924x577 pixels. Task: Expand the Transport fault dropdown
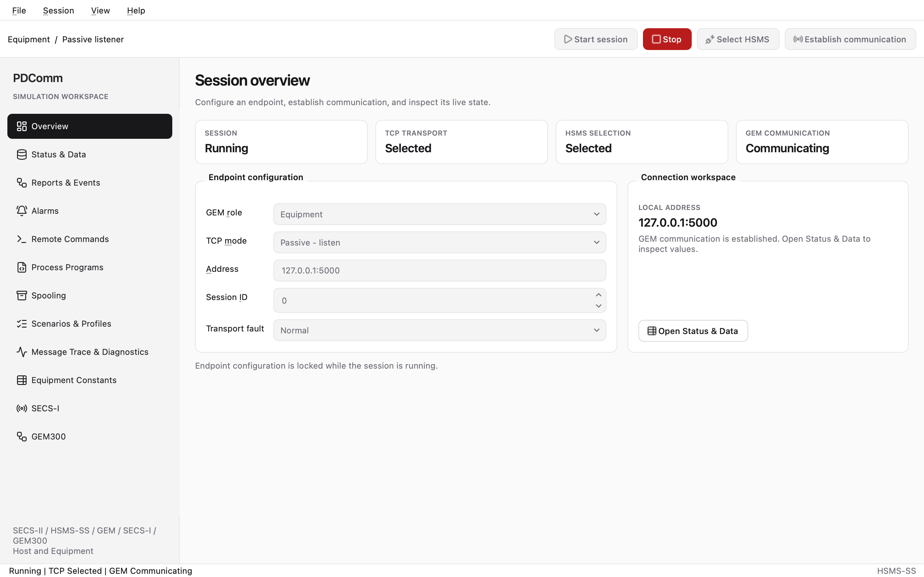440,330
